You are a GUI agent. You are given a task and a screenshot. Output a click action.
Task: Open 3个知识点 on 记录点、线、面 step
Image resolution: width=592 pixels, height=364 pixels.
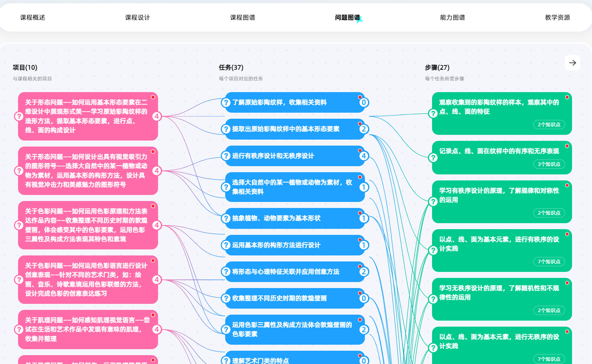pos(549,164)
